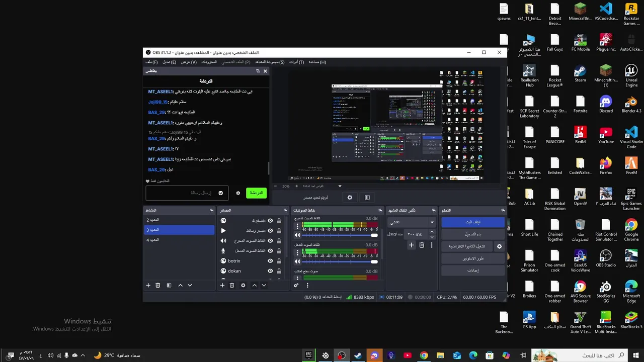Click green chat send button

(x=256, y=193)
